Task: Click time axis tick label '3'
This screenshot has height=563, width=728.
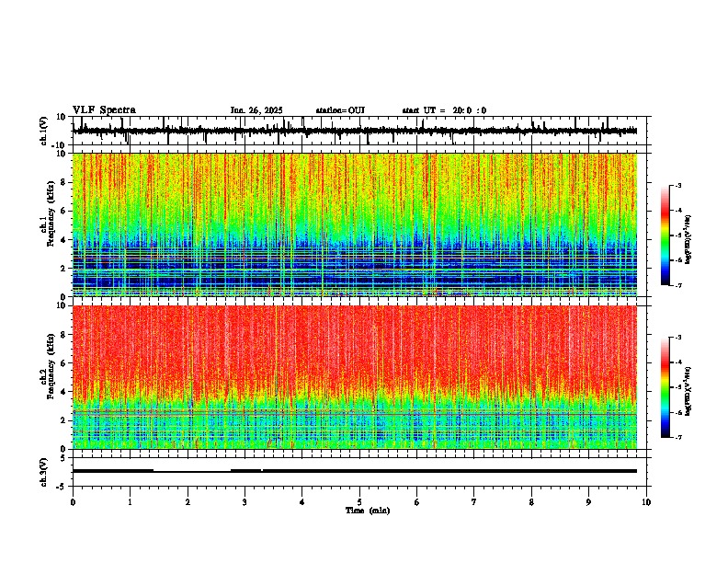Action: pos(245,502)
